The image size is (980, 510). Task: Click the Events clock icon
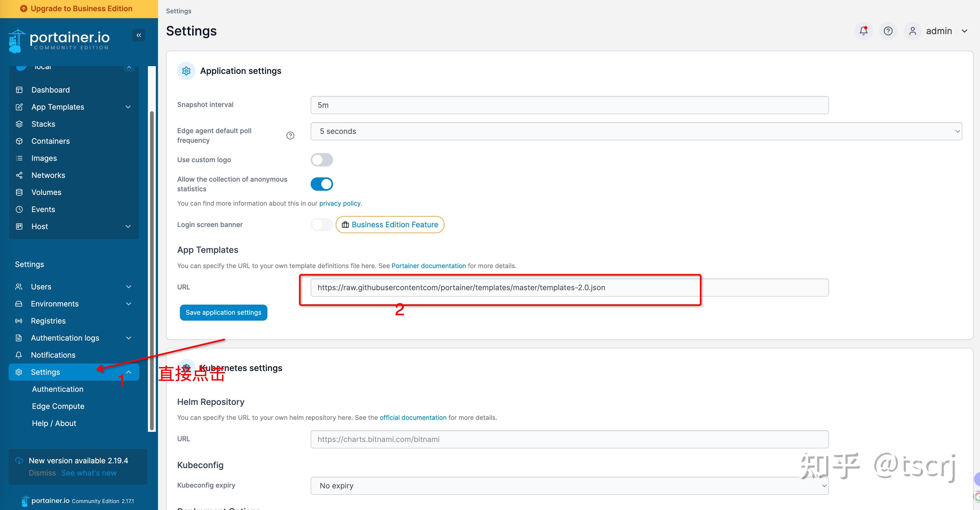(x=19, y=210)
